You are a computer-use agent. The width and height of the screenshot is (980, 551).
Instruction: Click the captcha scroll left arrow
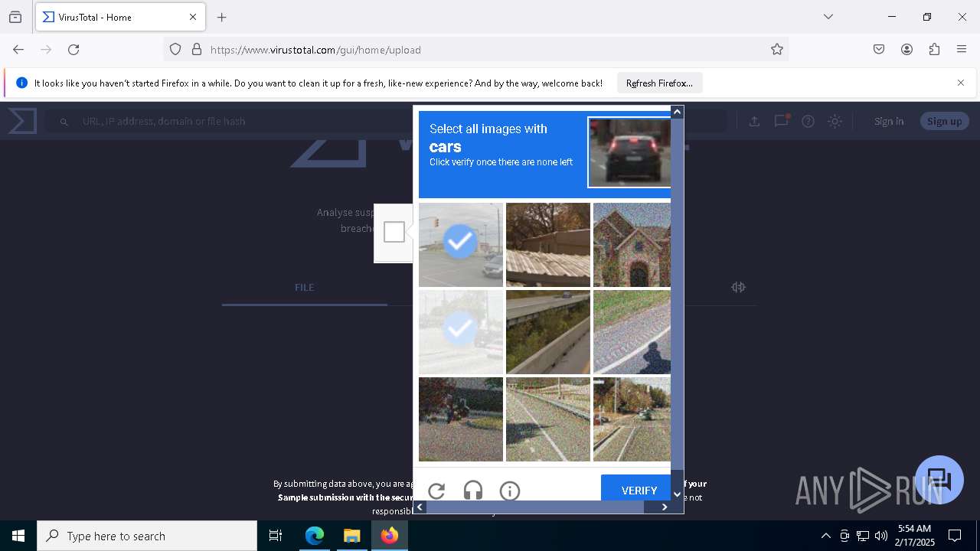point(420,507)
